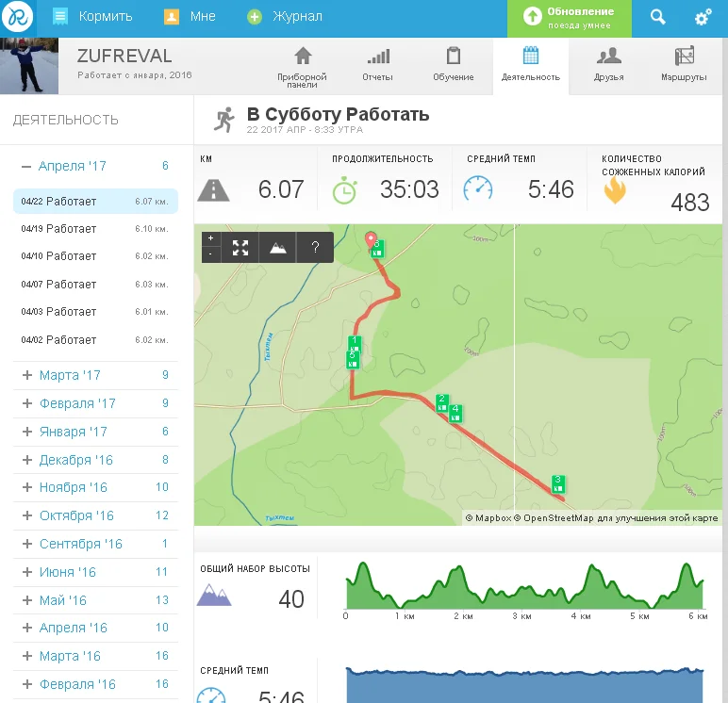
Task: Click the activity title В Субботу Работать
Action: [338, 114]
